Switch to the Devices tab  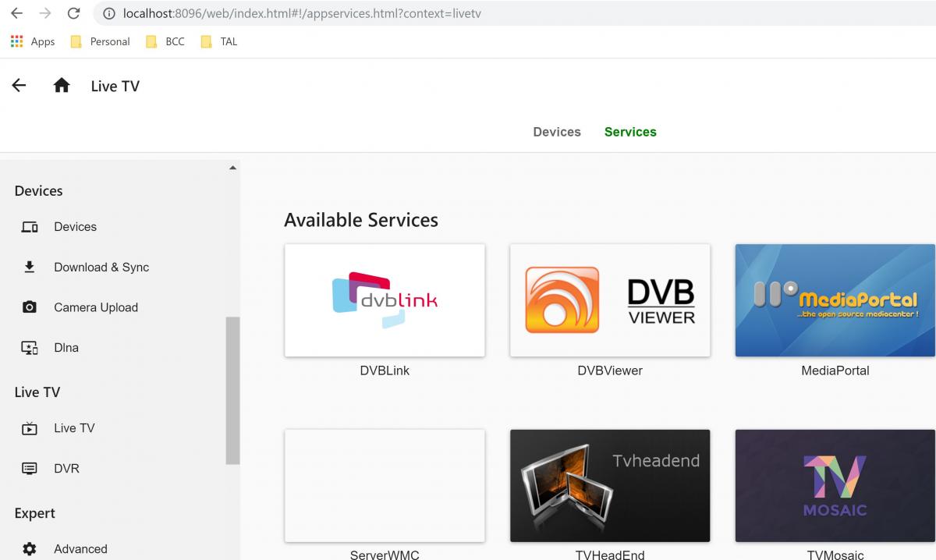point(556,132)
